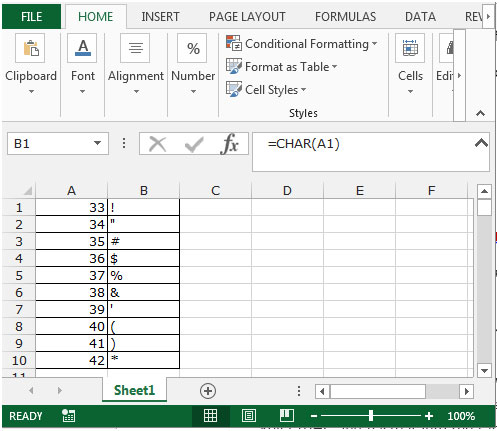Image resolution: width=499 pixels, height=431 pixels.
Task: Select cell A5 containing 37
Action: click(x=71, y=275)
